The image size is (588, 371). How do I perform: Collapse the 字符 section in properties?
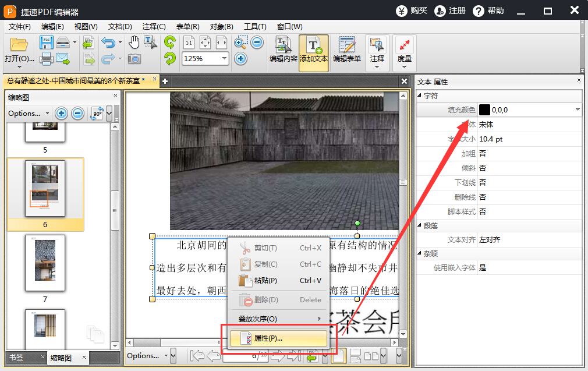[420, 96]
